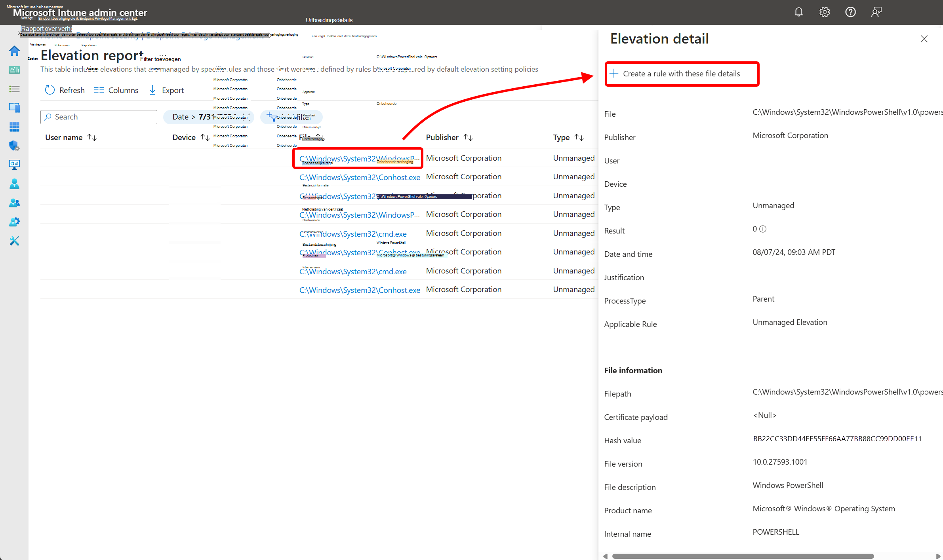Select the File version 10.0.27593.1001
Image resolution: width=943 pixels, height=560 pixels.
click(x=780, y=462)
